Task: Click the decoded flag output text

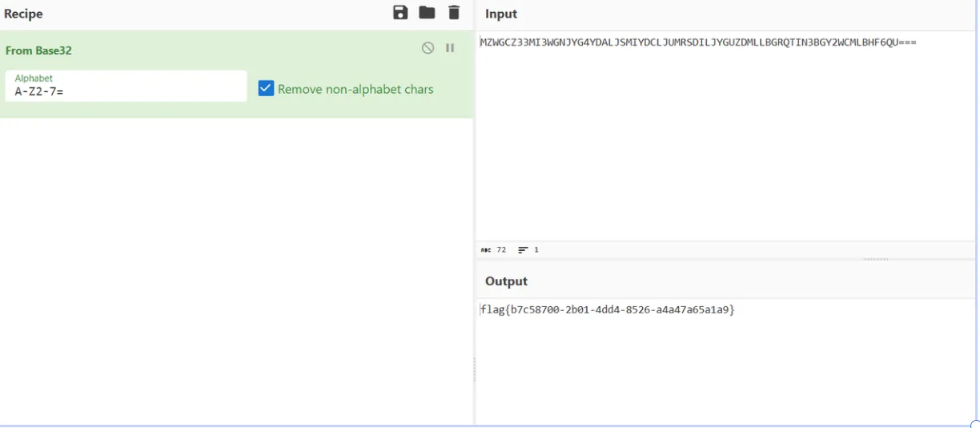Action: (607, 309)
